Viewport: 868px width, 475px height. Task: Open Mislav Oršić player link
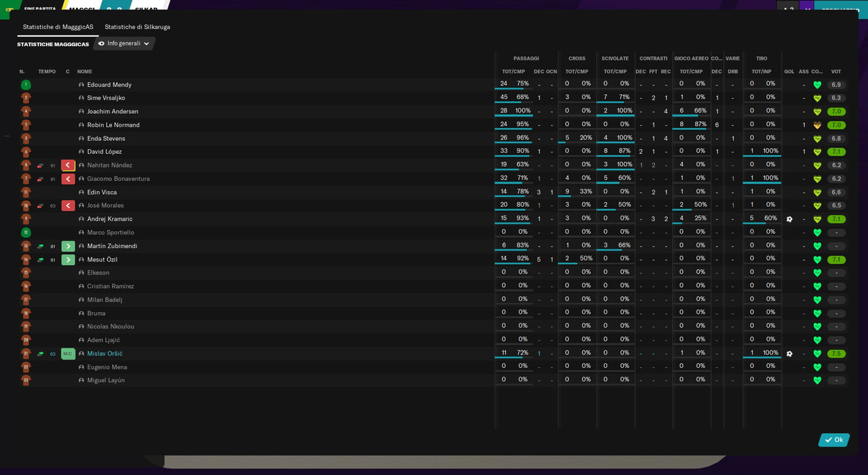(x=105, y=354)
